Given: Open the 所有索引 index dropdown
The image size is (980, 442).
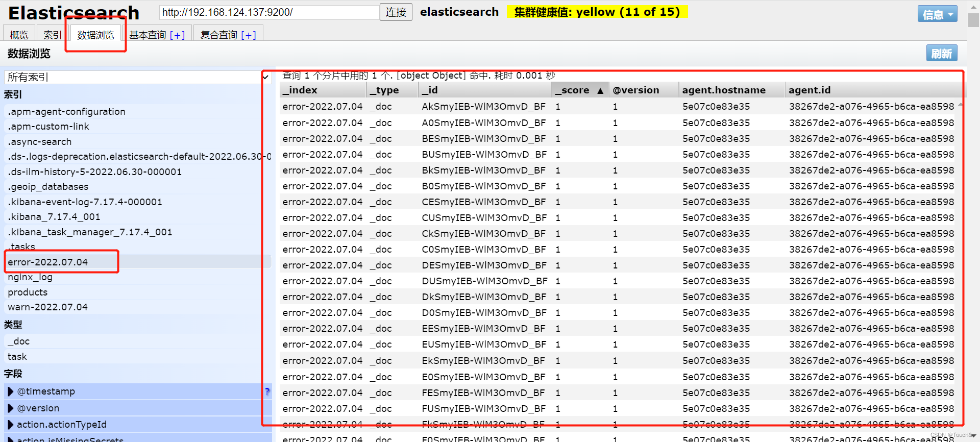Looking at the screenshot, I should coord(138,77).
